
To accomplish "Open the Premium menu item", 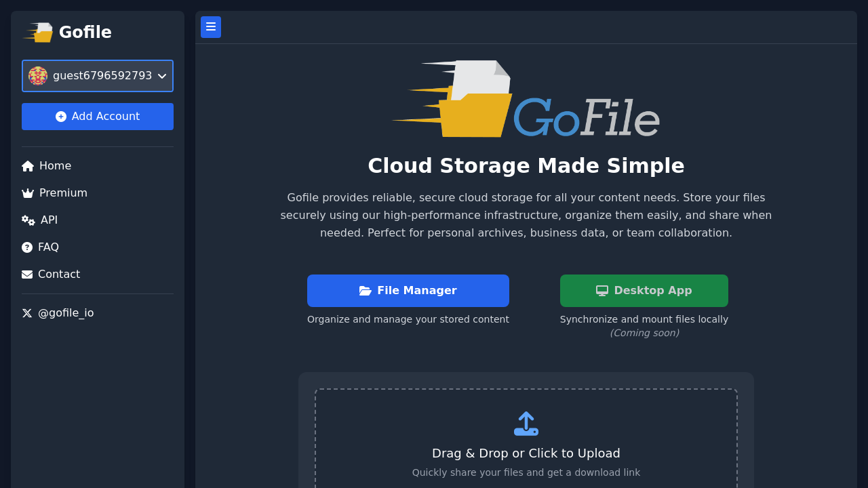I will pyautogui.click(x=54, y=193).
